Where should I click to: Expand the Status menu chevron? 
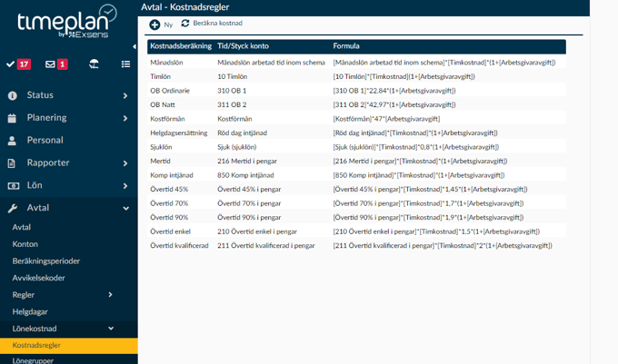[125, 95]
